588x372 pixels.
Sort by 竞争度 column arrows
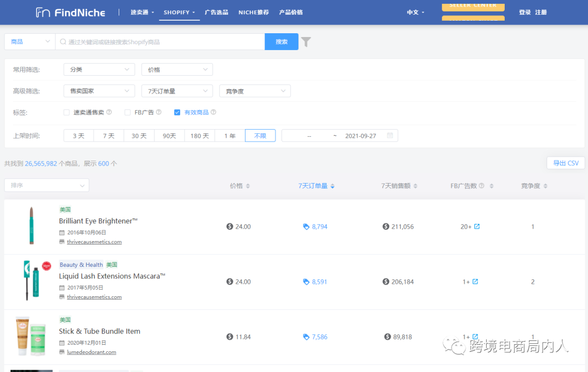[x=545, y=186]
